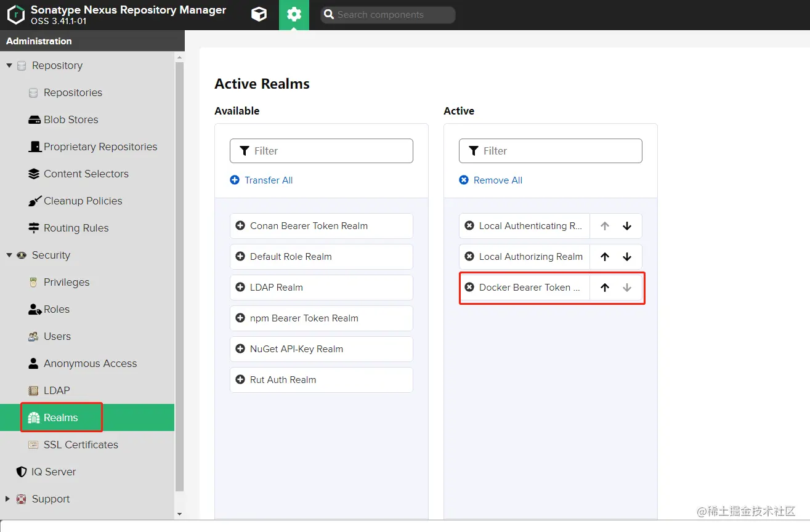This screenshot has width=810, height=532.
Task: Open Routing Rules in the sidebar
Action: [76, 228]
